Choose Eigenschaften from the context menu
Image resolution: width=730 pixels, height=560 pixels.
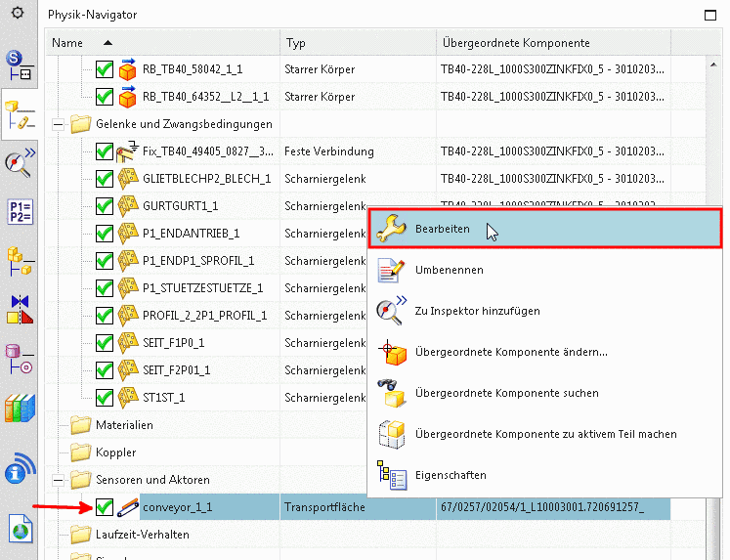point(544,475)
